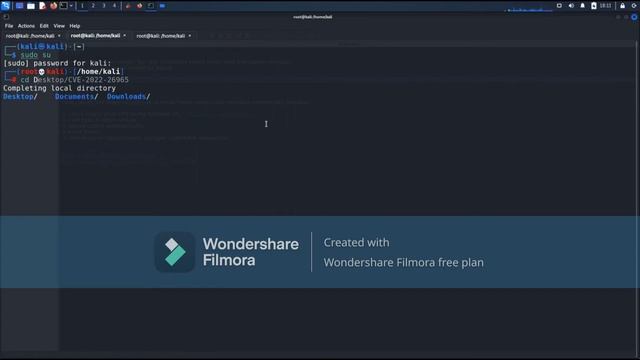Click the 'sudo su' command text
The width and height of the screenshot is (640, 360).
(x=36, y=55)
